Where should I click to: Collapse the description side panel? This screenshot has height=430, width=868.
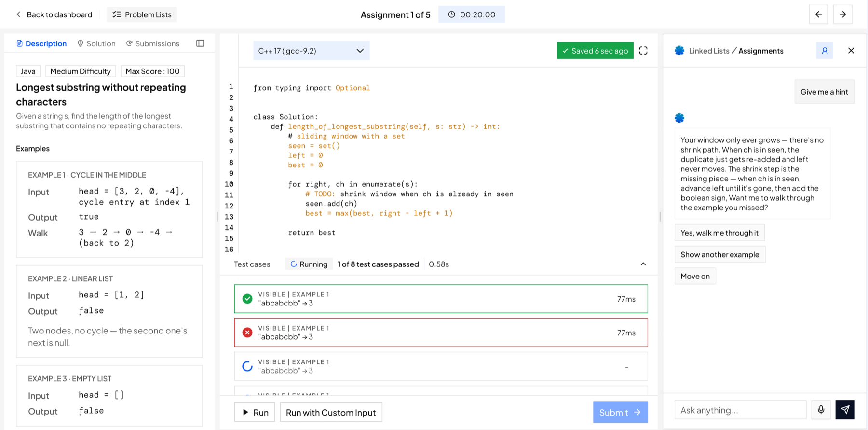coord(201,43)
